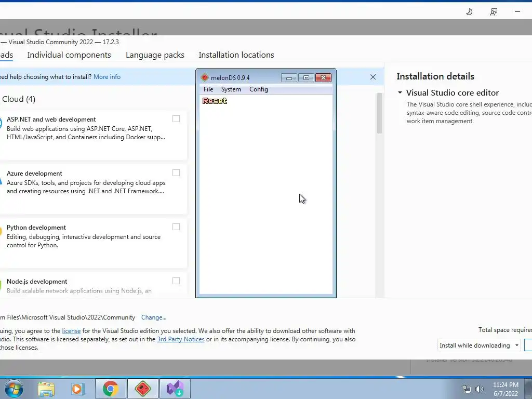
Task: Select the Visual Studio Installer taskbar button
Action: point(175,389)
